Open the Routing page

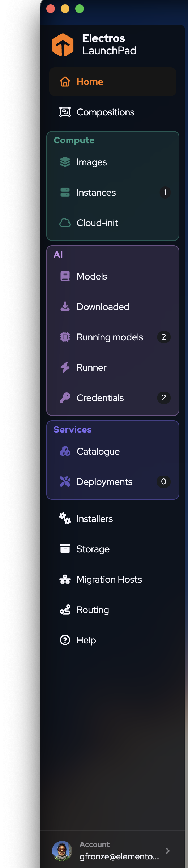coord(113,610)
